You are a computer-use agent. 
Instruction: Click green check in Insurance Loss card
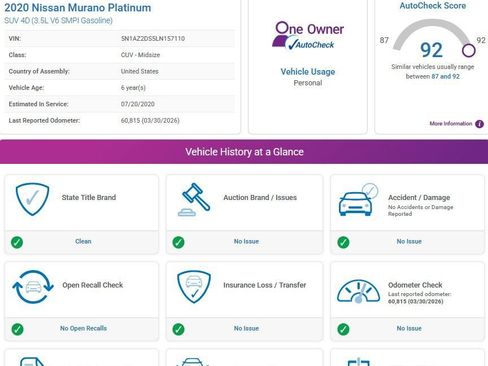[x=178, y=329]
